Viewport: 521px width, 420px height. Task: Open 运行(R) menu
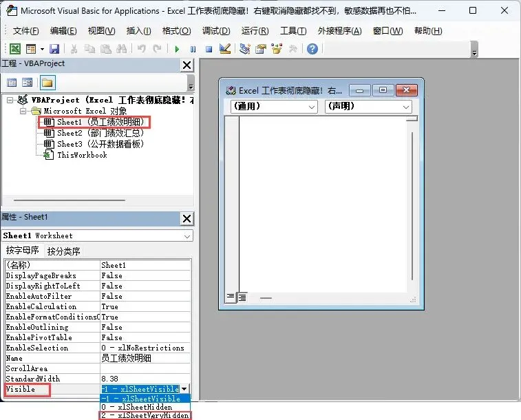pos(255,31)
